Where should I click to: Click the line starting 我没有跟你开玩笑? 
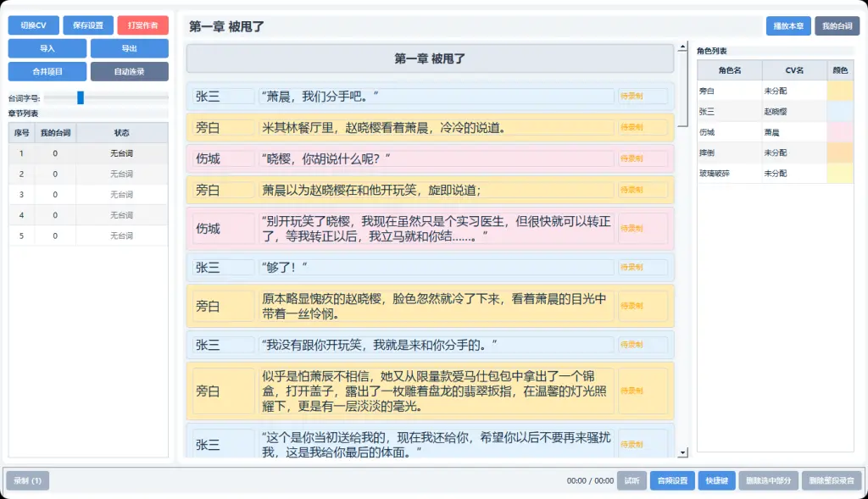pos(437,345)
